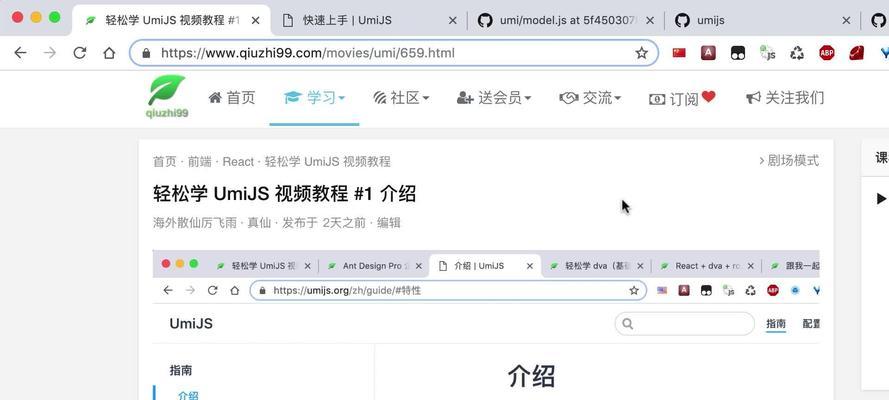This screenshot has height=400, width=889.
Task: Click the qiuzhi99 leaf logo
Action: [x=167, y=97]
